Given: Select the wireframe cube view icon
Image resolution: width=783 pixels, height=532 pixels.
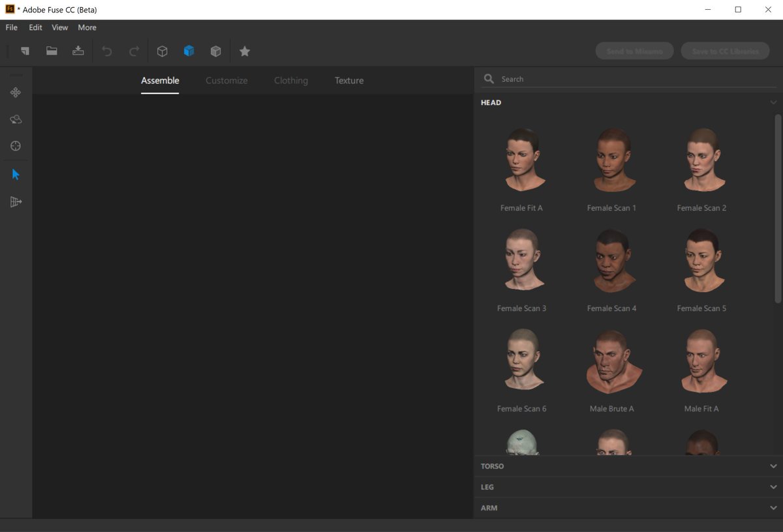Looking at the screenshot, I should (x=162, y=51).
